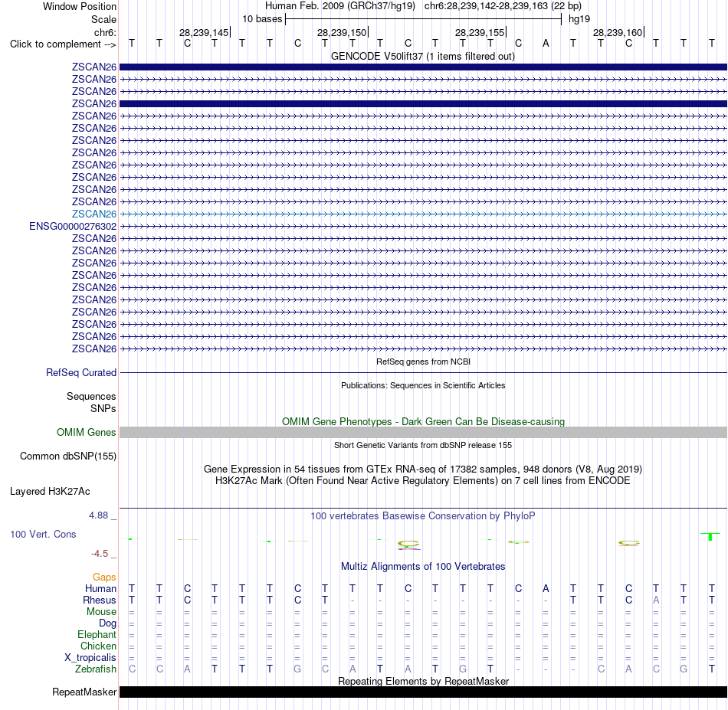This screenshot has width=728, height=710.
Task: Open the OMIM Genes track label
Action: (87, 433)
